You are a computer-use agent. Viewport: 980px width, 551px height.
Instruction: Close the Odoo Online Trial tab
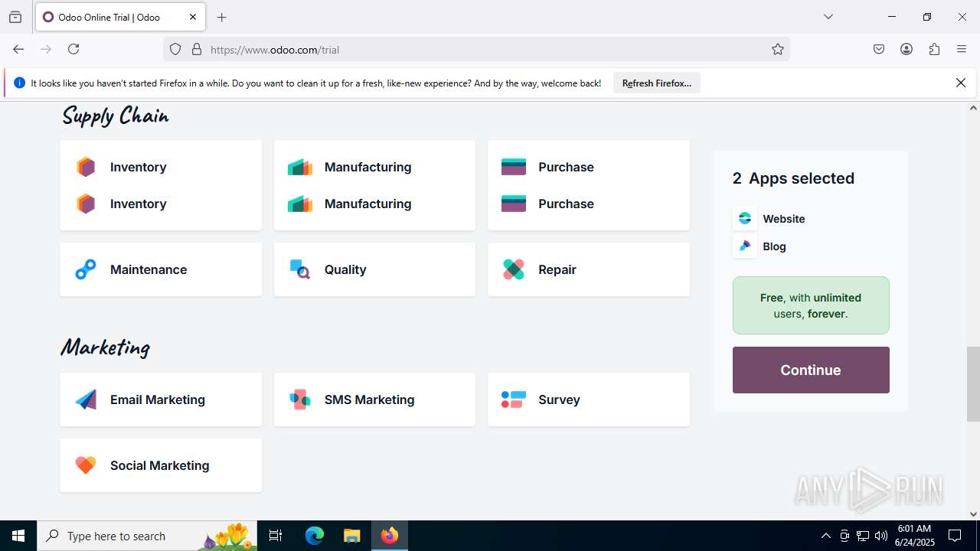pyautogui.click(x=193, y=17)
